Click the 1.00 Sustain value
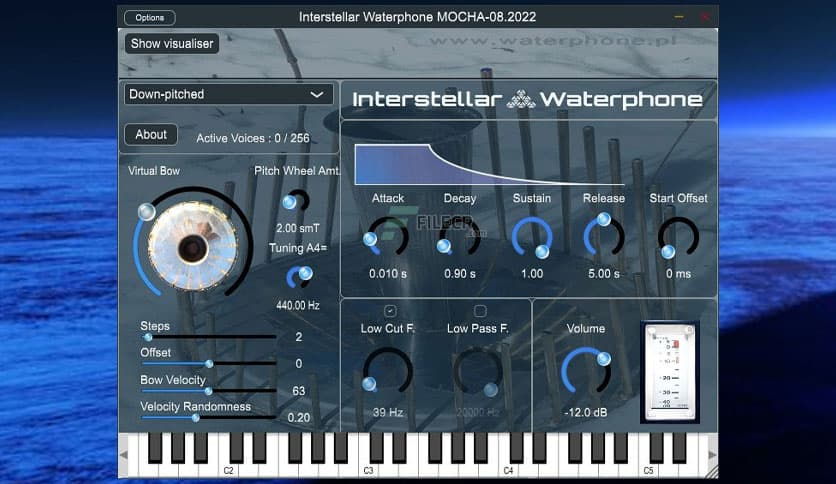This screenshot has width=836, height=484. point(532,274)
